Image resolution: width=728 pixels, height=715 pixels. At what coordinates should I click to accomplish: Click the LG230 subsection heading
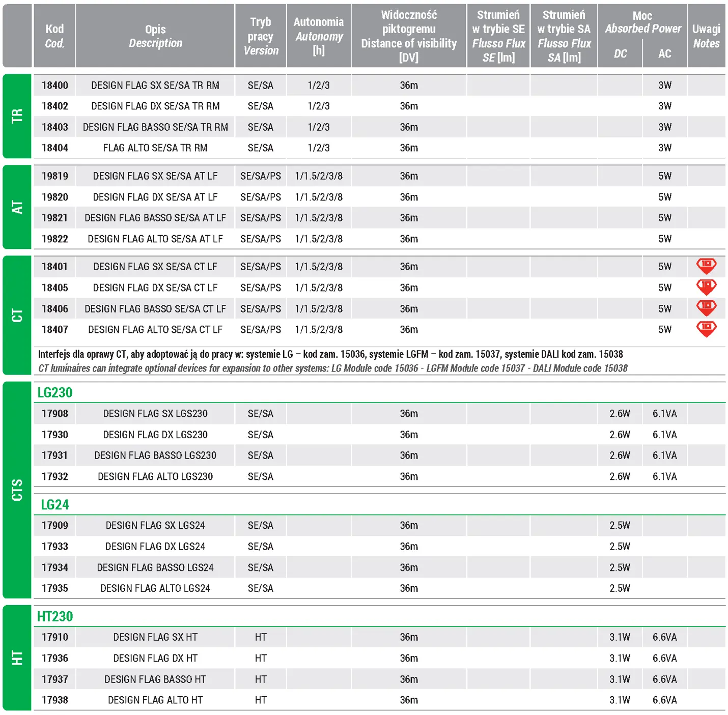[x=55, y=392]
